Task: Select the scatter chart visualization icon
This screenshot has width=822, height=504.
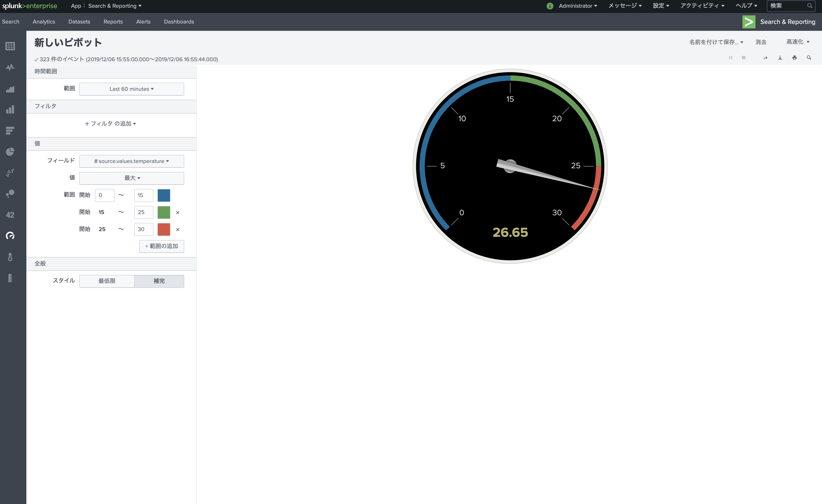Action: [10, 173]
